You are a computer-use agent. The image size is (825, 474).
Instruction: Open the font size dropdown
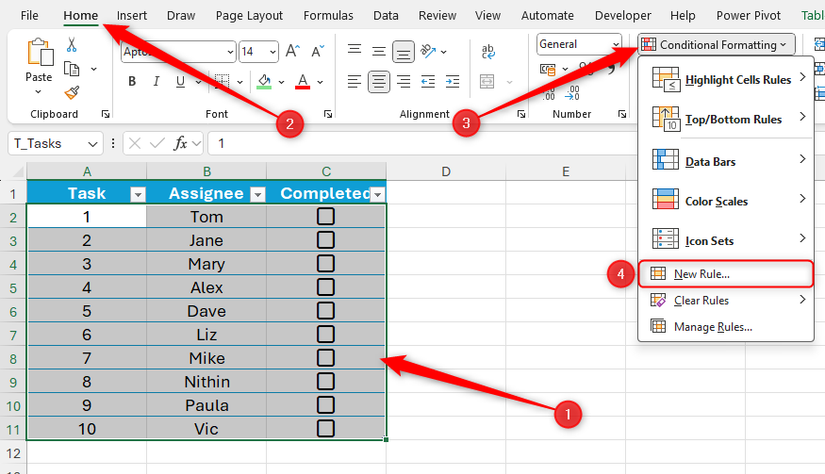(x=272, y=52)
